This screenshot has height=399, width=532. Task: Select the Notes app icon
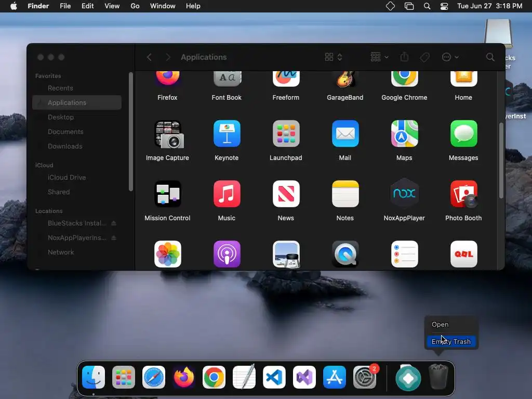(x=345, y=194)
